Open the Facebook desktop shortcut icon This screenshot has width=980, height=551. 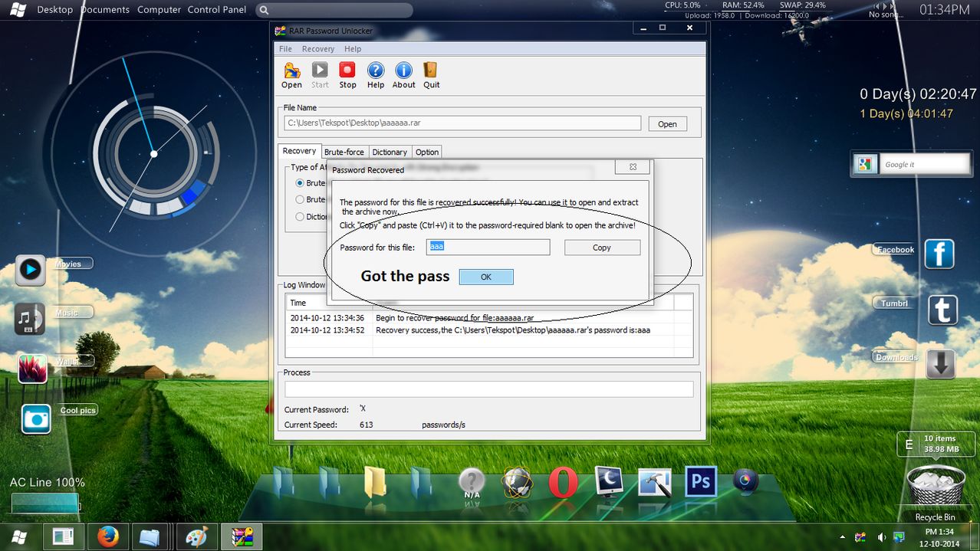click(939, 254)
